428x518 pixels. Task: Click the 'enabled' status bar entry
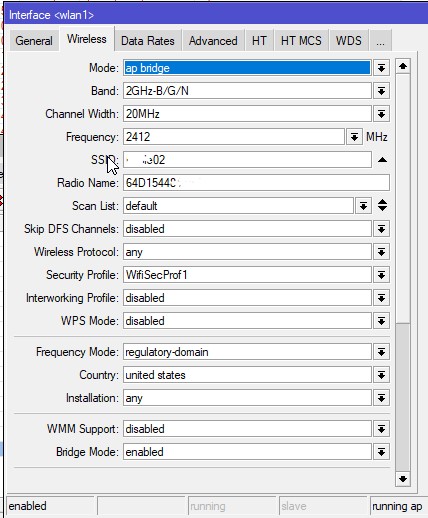coord(50,506)
